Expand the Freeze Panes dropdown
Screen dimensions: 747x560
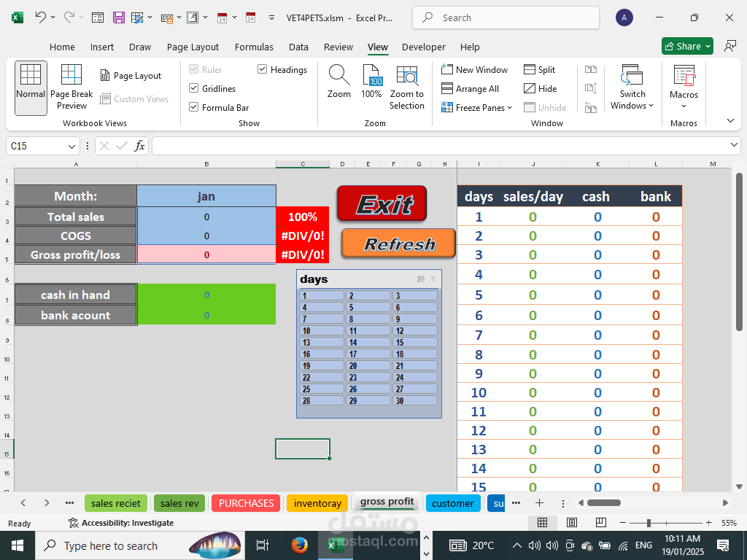click(x=510, y=108)
